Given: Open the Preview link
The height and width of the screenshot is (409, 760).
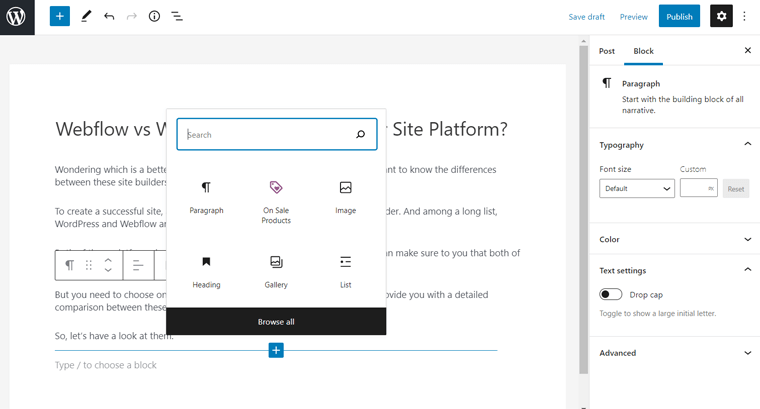Looking at the screenshot, I should pyautogui.click(x=633, y=16).
